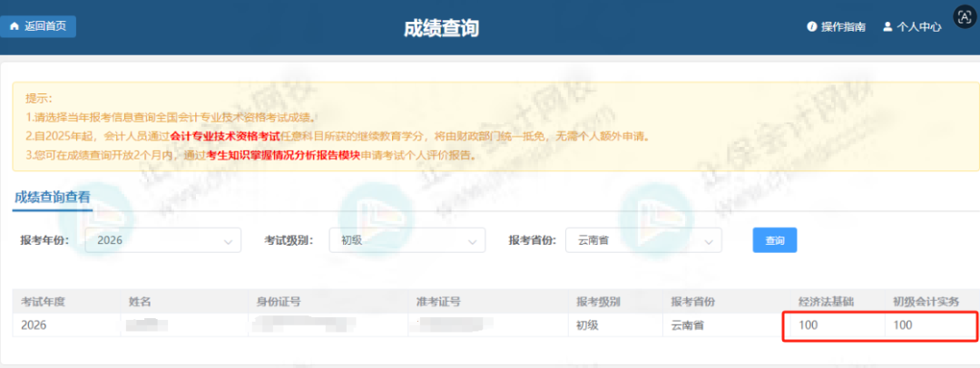
Task: Click the home icon in 返回首页
Action: 15,27
